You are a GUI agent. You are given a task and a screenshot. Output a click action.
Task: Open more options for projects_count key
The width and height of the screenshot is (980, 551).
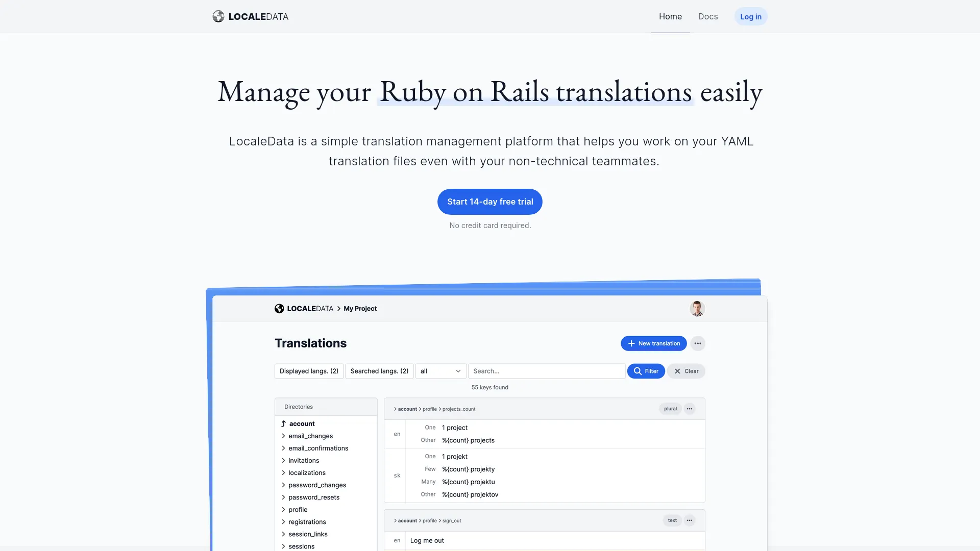coord(690,409)
